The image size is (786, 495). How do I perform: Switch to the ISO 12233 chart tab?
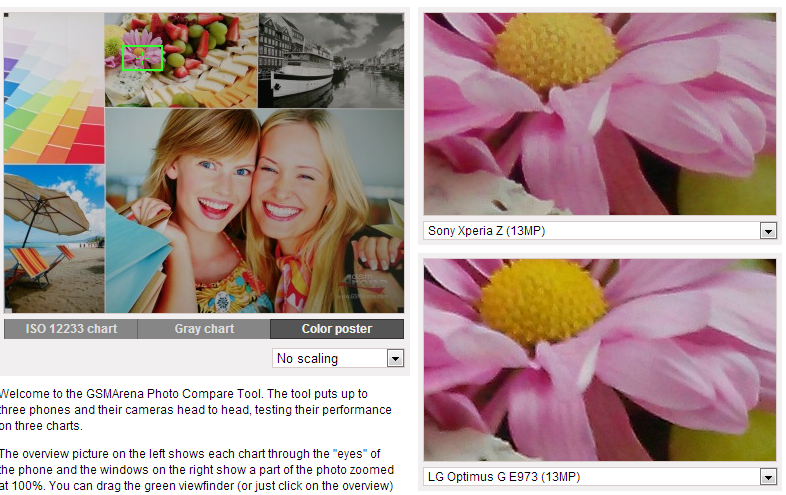[x=71, y=329]
